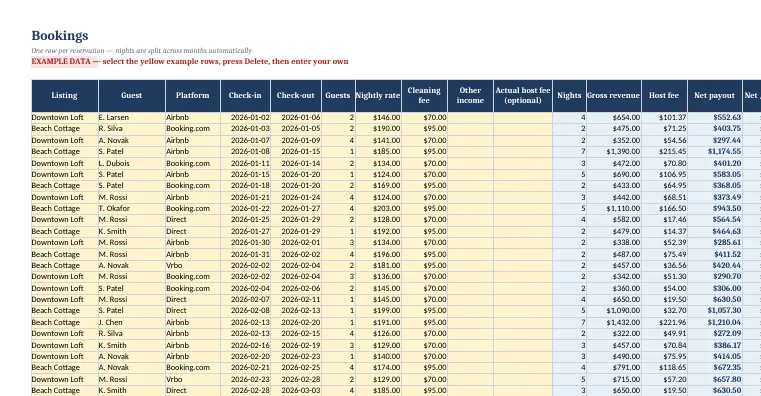Select the Gross revenue header cell
The width and height of the screenshot is (761, 396).
(613, 96)
